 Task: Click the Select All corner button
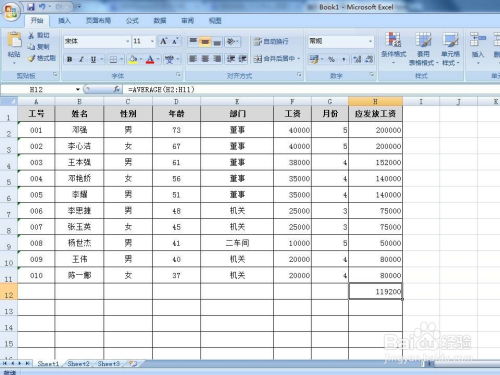(x=9, y=101)
